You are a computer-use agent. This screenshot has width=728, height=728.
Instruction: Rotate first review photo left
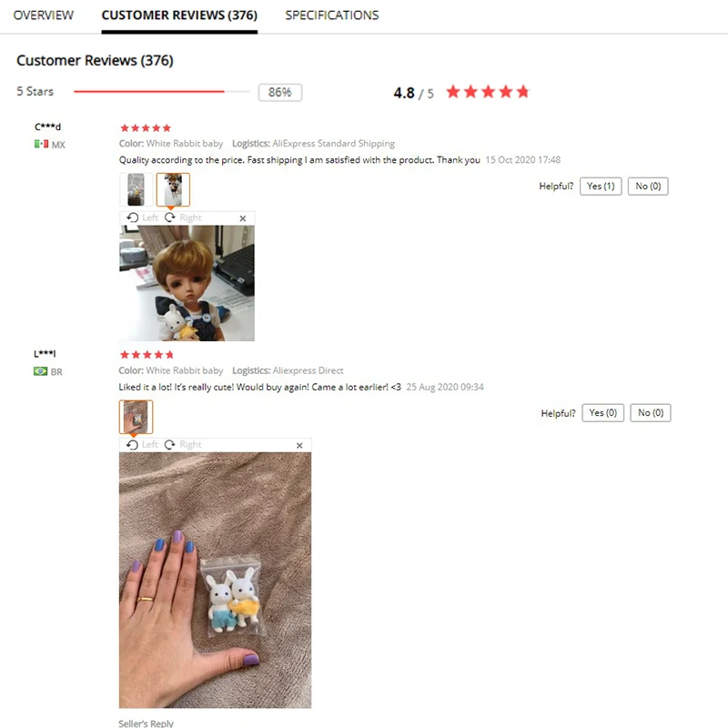142,217
